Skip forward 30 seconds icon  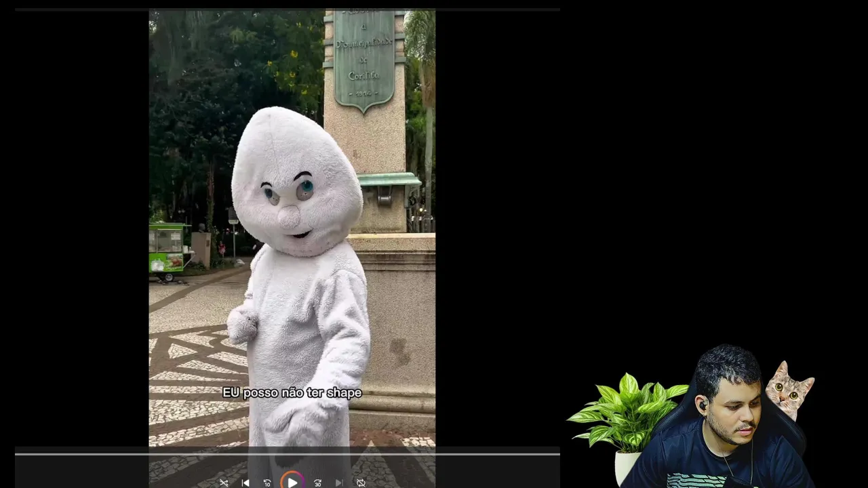click(x=317, y=483)
